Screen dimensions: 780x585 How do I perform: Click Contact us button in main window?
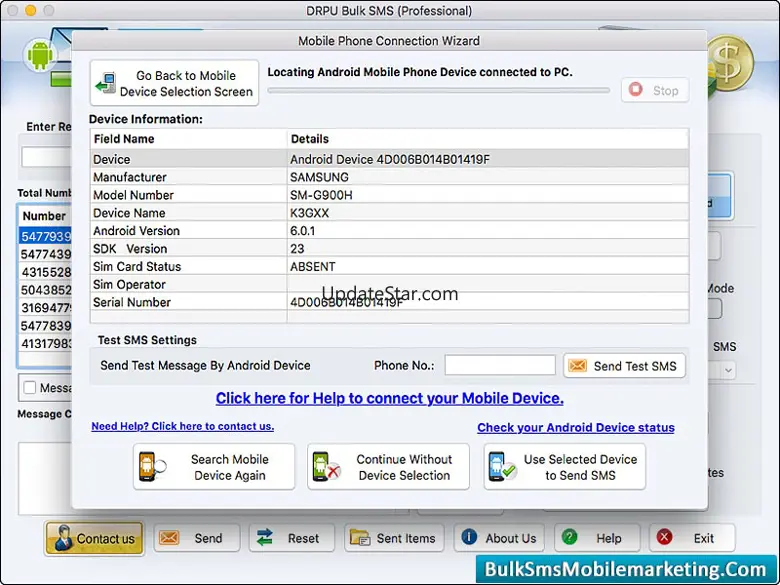[x=94, y=538]
